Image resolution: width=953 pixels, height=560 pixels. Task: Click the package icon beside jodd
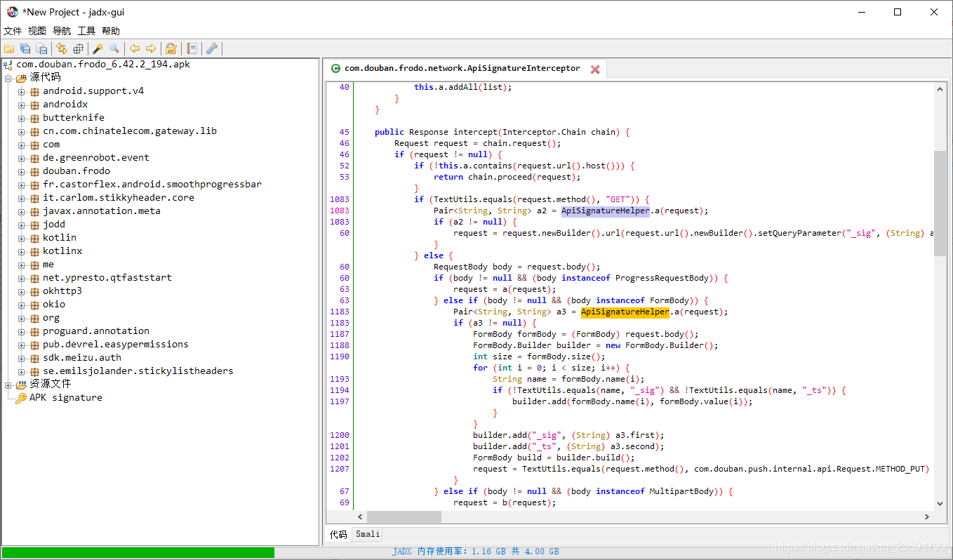click(x=34, y=225)
